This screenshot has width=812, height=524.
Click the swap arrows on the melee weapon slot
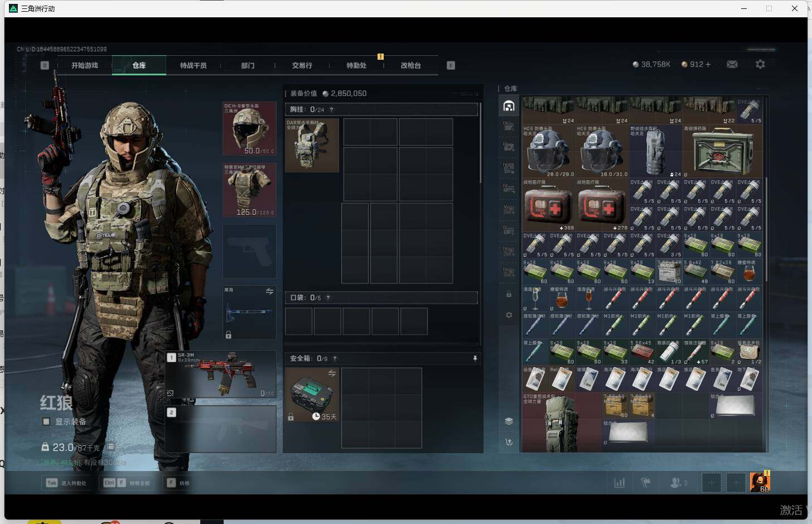pyautogui.click(x=269, y=291)
